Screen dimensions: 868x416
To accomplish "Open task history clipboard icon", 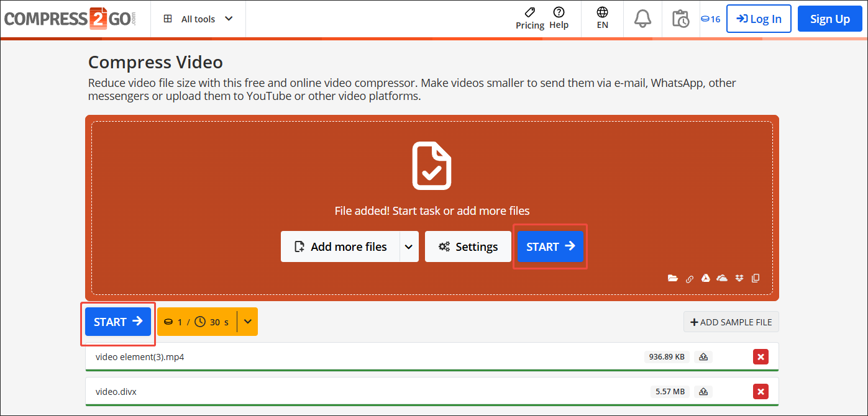I will 680,19.
